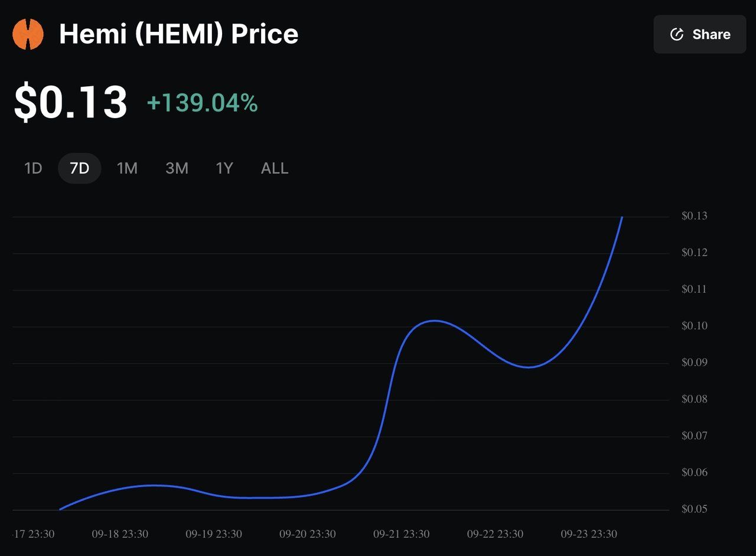Click the $0.12 price axis label
The width and height of the screenshot is (756, 556).
(x=695, y=253)
